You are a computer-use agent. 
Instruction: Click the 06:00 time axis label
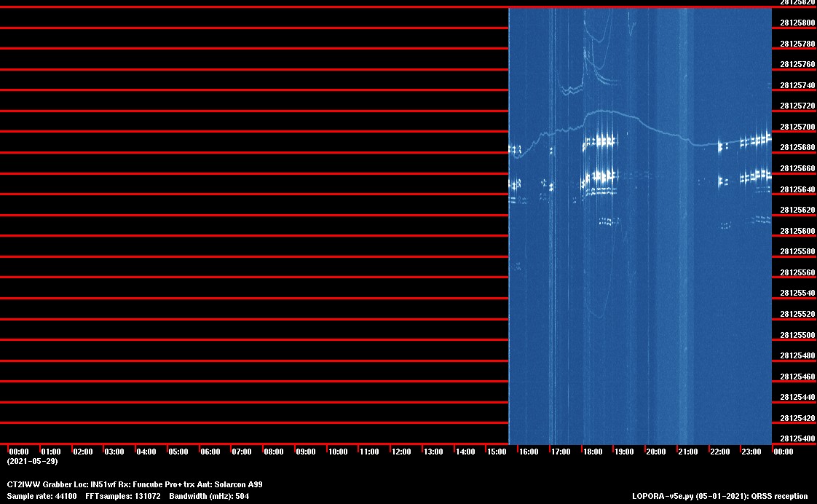tap(210, 452)
